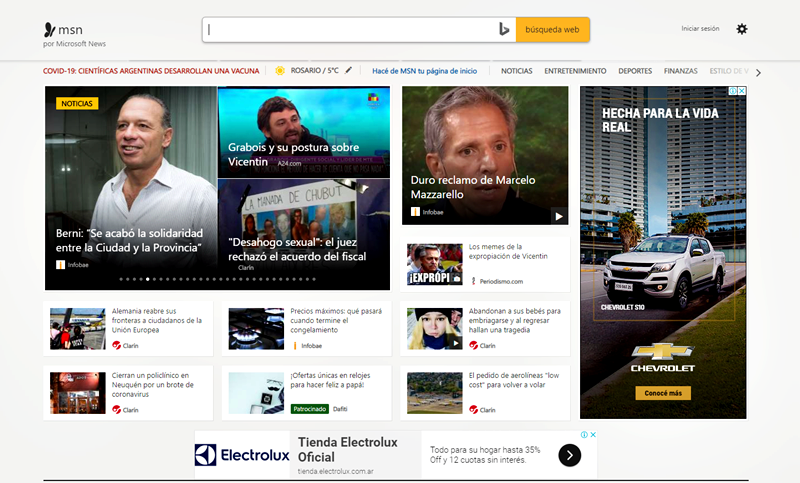Screen dimensions: 800x483
Task: Click Conocé más on Chevrolet ad
Action: coord(663,393)
